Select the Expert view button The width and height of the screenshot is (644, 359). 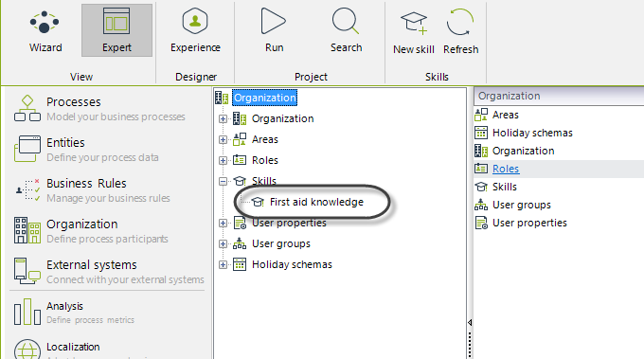point(116,31)
